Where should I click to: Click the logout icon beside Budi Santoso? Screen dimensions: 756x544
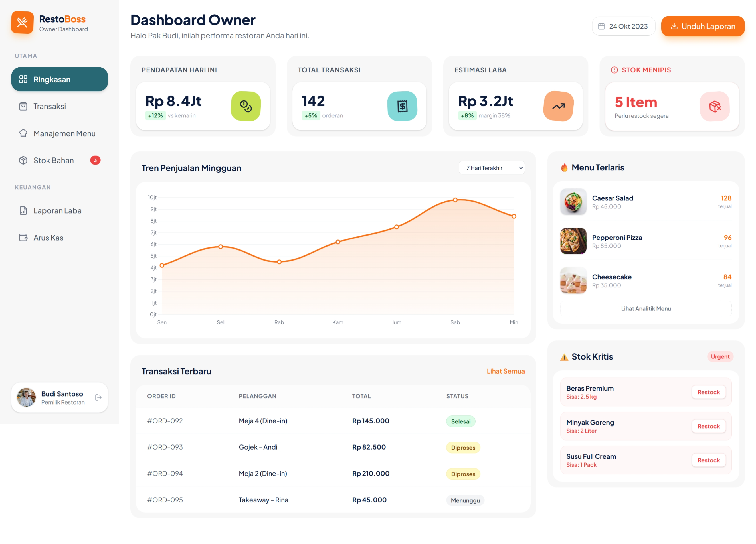tap(98, 397)
